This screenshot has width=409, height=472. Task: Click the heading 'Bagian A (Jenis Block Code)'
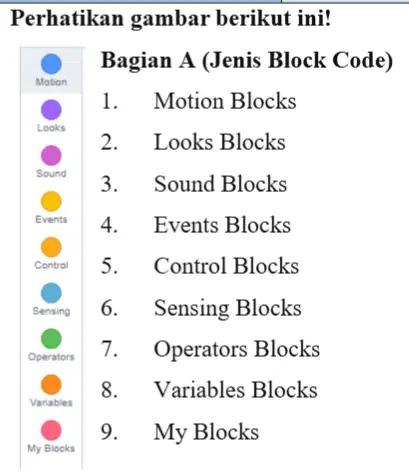(x=247, y=61)
